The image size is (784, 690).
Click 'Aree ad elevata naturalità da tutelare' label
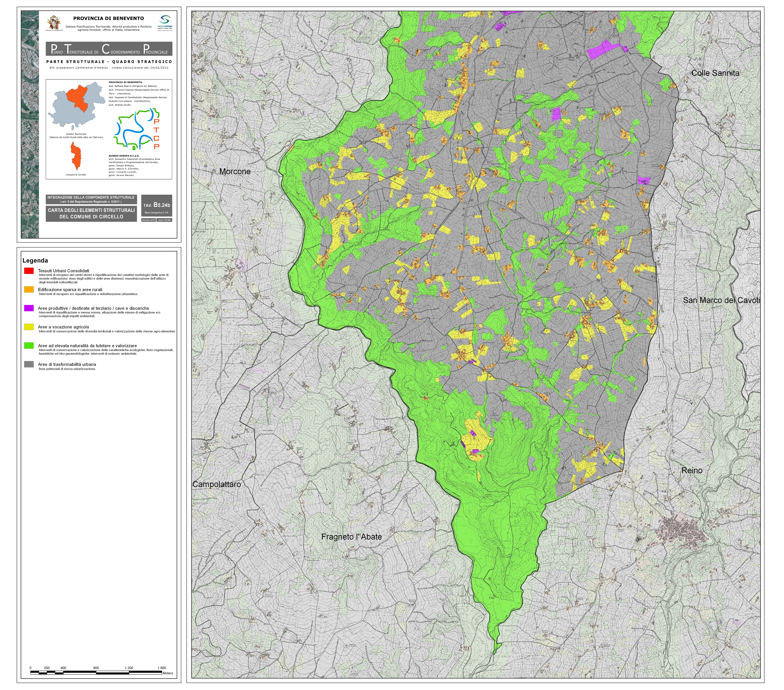[87, 346]
